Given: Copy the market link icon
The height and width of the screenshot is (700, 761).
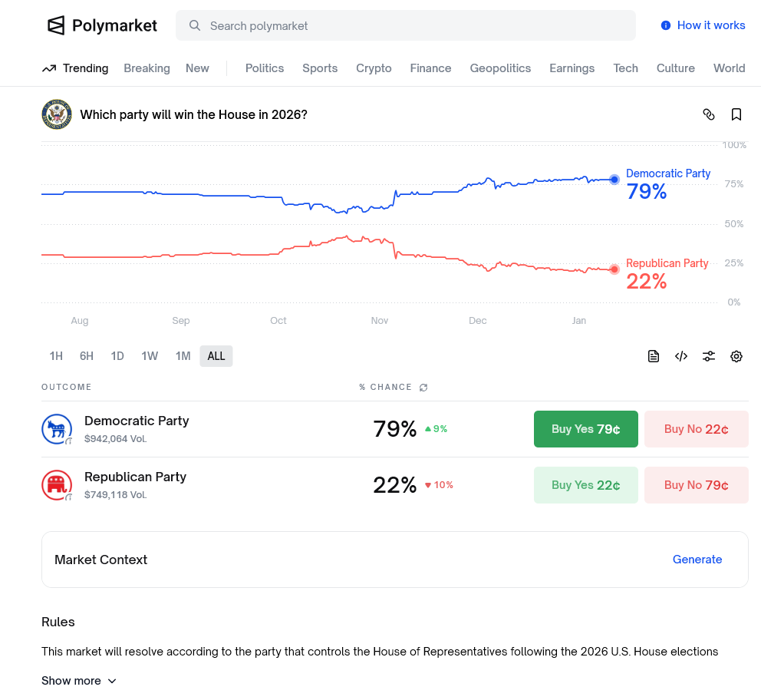Looking at the screenshot, I should pyautogui.click(x=709, y=114).
